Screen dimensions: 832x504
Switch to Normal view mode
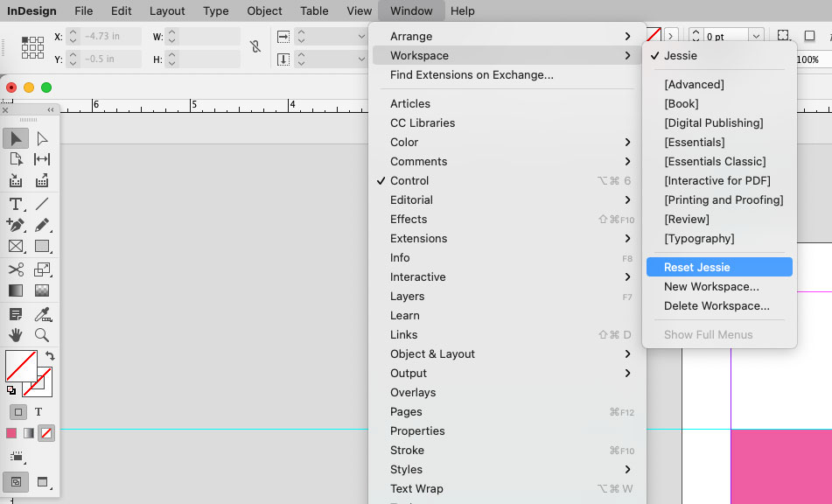[x=16, y=482]
